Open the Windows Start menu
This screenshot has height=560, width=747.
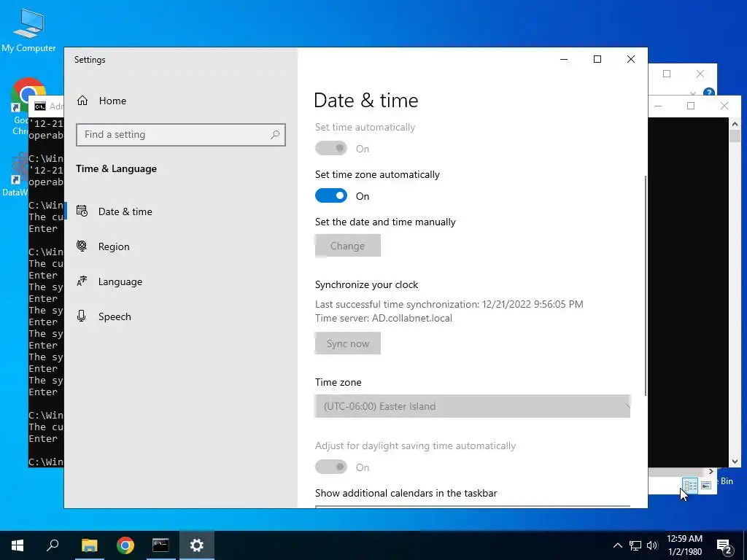pos(18,545)
